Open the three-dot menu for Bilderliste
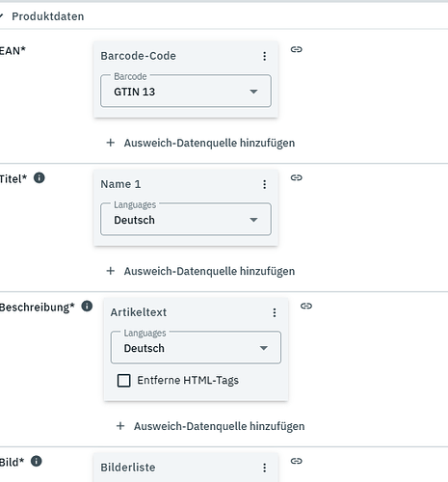 pyautogui.click(x=264, y=468)
